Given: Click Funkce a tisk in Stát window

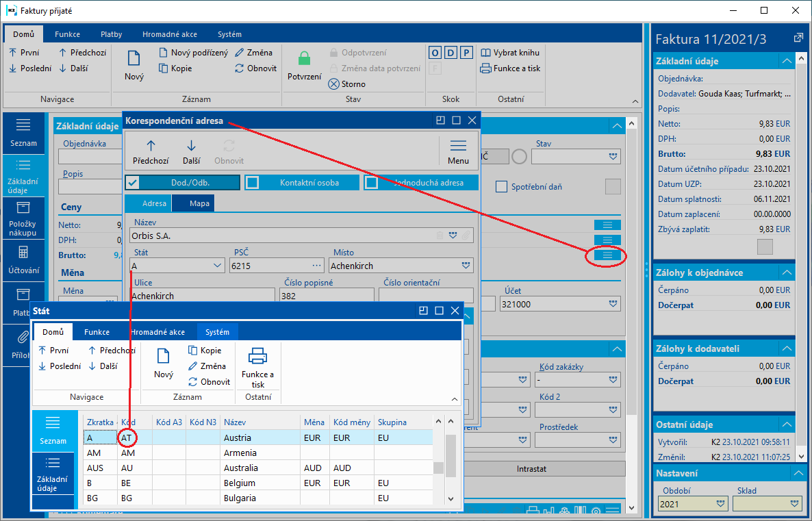Looking at the screenshot, I should point(257,368).
